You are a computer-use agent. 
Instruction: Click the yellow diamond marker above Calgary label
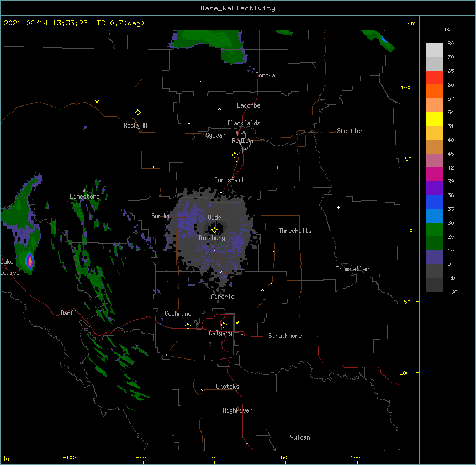click(x=224, y=325)
